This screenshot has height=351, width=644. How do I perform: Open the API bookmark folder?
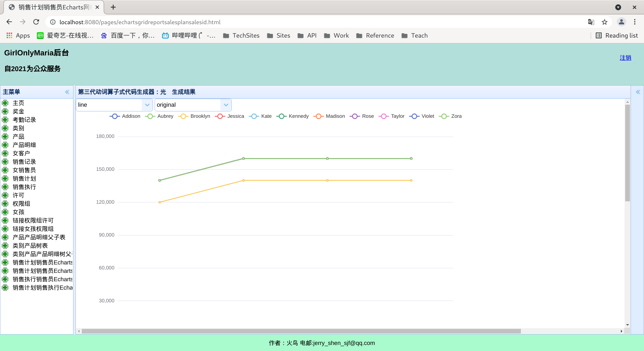click(307, 36)
